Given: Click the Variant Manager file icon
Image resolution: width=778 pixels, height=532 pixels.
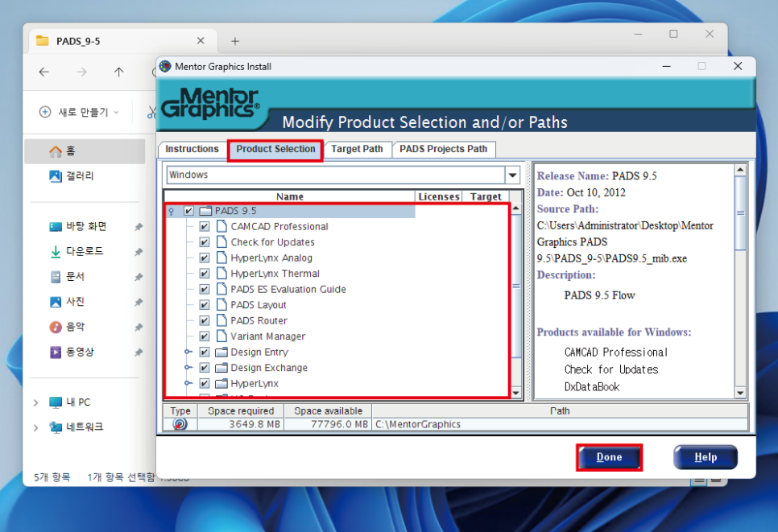Looking at the screenshot, I should (x=221, y=336).
